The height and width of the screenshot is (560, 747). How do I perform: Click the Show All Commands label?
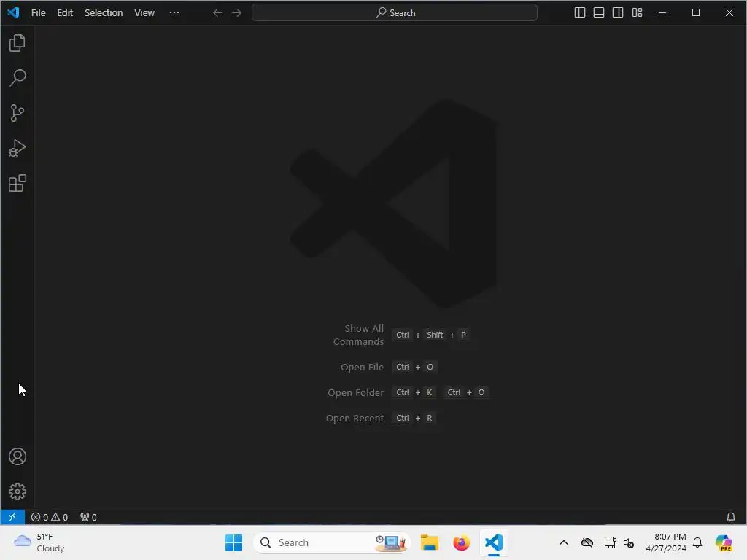(358, 335)
